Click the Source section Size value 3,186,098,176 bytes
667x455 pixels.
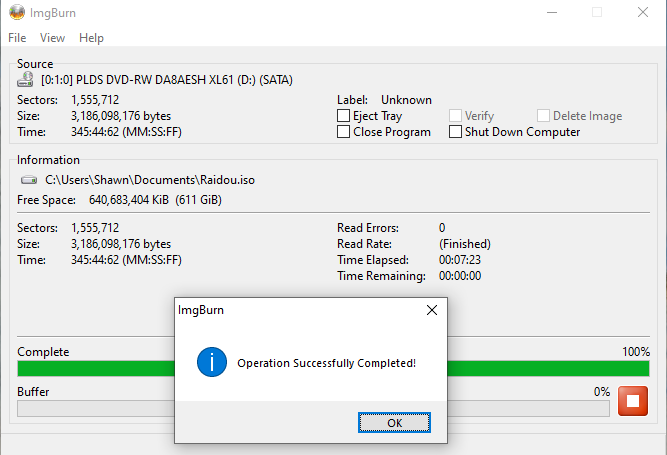pyautogui.click(x=121, y=116)
